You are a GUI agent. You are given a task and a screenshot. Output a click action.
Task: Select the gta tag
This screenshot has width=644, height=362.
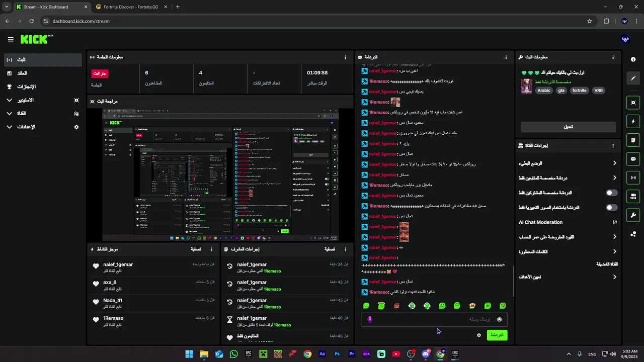[x=561, y=90]
